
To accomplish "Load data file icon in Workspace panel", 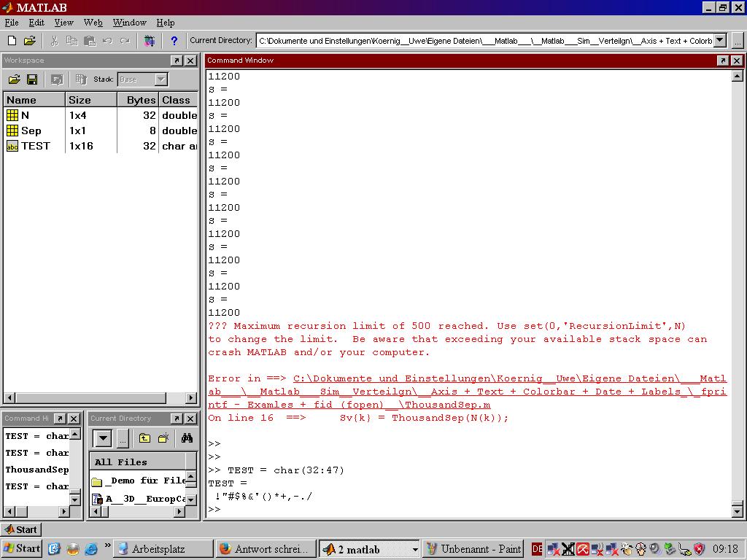I will (x=14, y=79).
